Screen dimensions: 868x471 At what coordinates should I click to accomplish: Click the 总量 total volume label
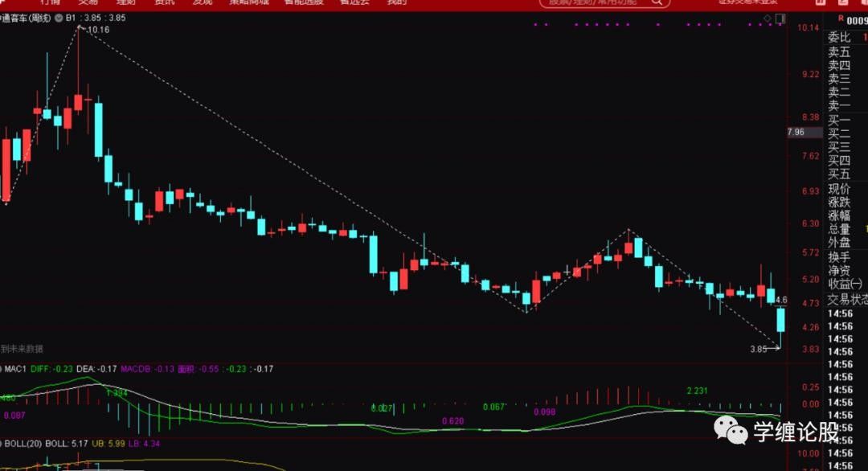(x=839, y=229)
